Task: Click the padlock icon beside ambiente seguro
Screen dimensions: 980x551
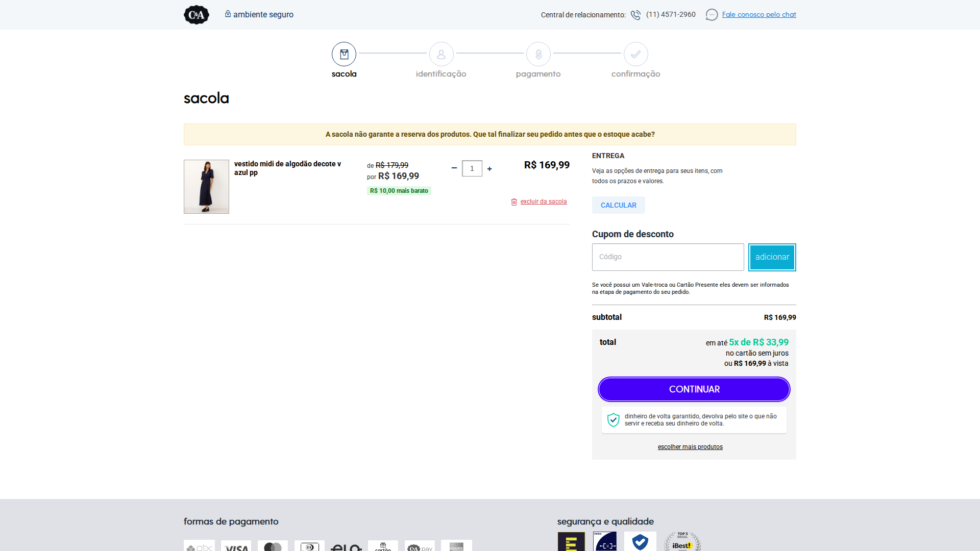Action: click(x=228, y=14)
